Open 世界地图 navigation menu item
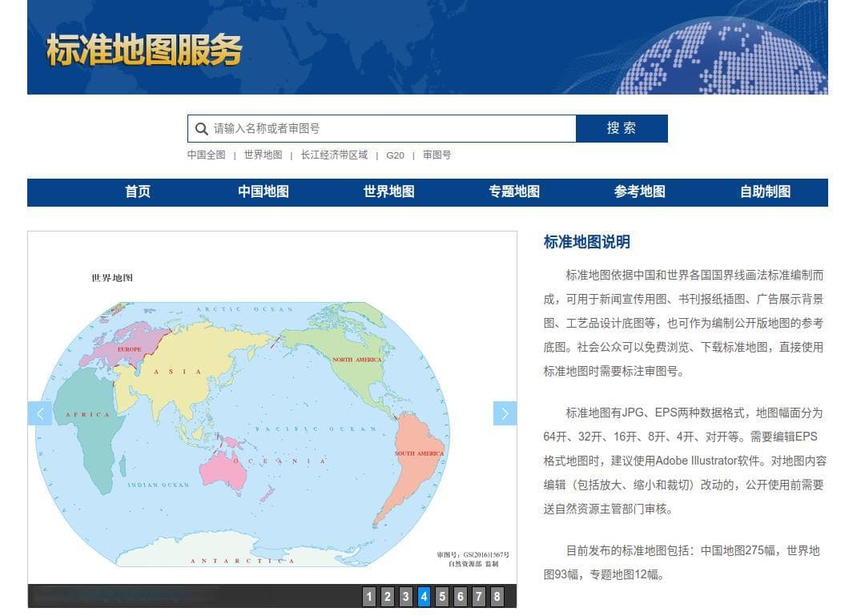Screen dimensions: 861x616 point(388,191)
